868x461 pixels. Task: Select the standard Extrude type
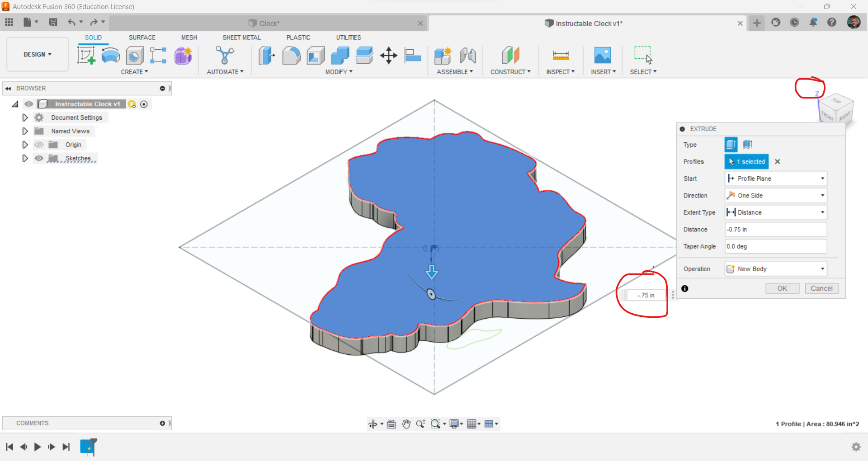pyautogui.click(x=731, y=145)
